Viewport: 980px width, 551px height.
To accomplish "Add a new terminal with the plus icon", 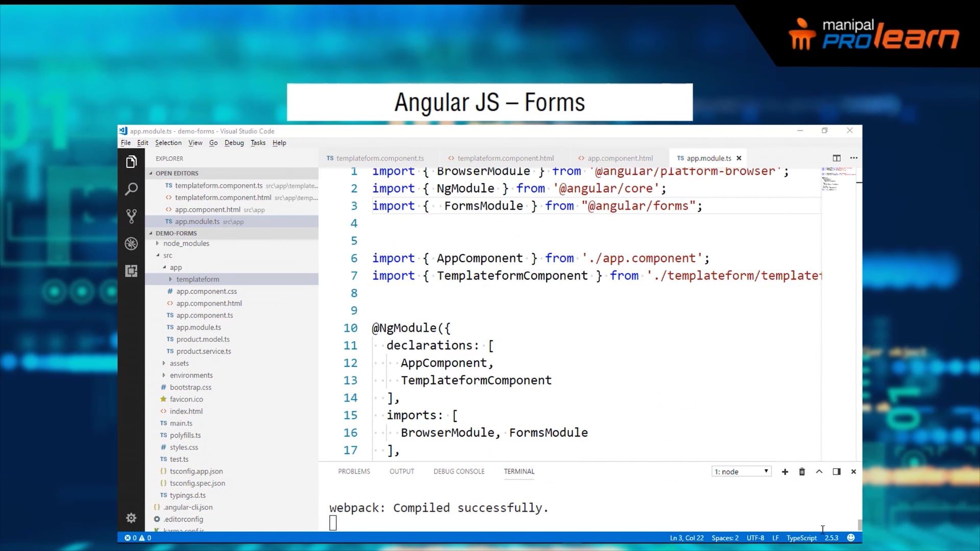I will click(x=785, y=471).
